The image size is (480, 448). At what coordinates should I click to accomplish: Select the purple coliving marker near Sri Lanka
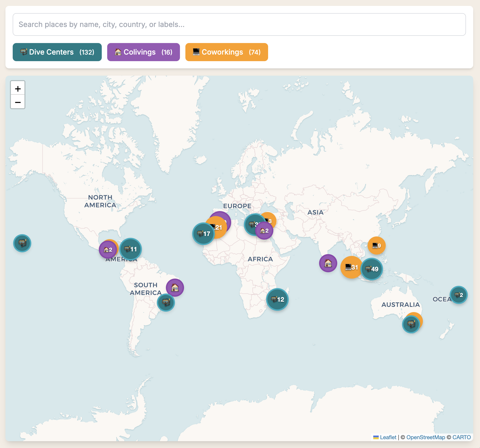[328, 263]
